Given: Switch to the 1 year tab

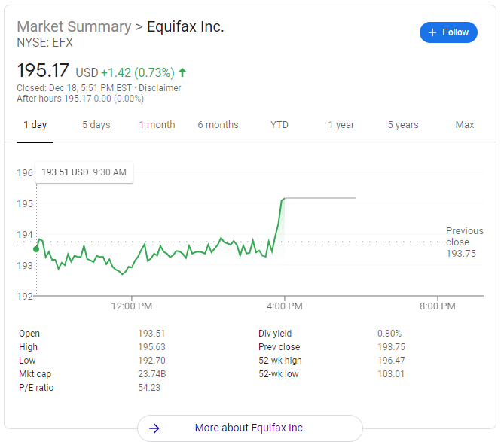Looking at the screenshot, I should (x=341, y=125).
